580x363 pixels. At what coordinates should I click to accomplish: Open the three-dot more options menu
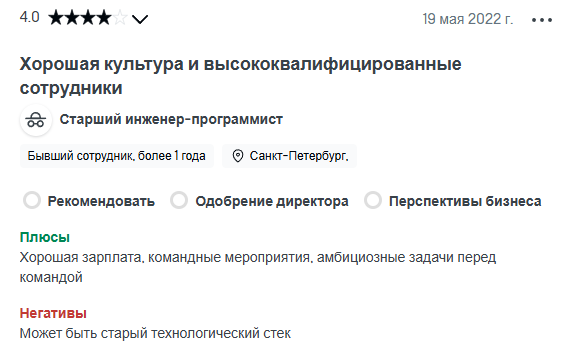point(542,20)
